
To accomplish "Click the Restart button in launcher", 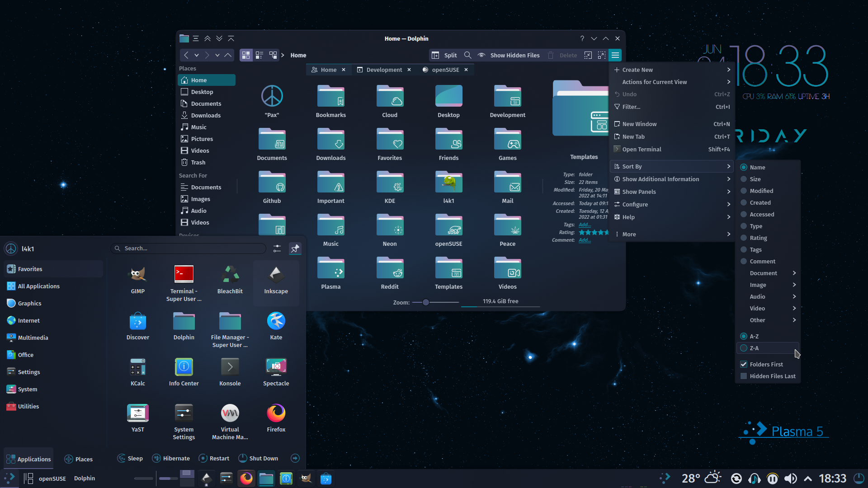I will [214, 458].
